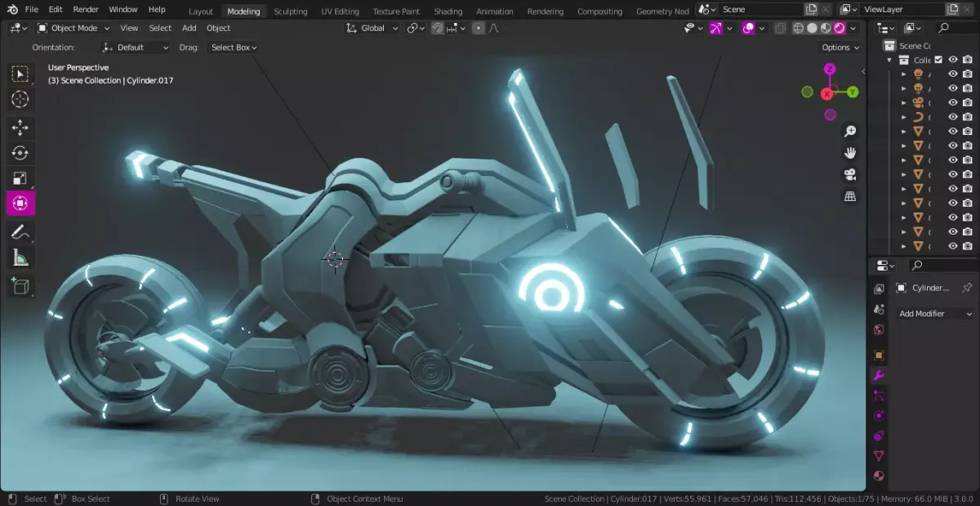This screenshot has height=506, width=980.
Task: Pick the Scale tool
Action: (20, 178)
